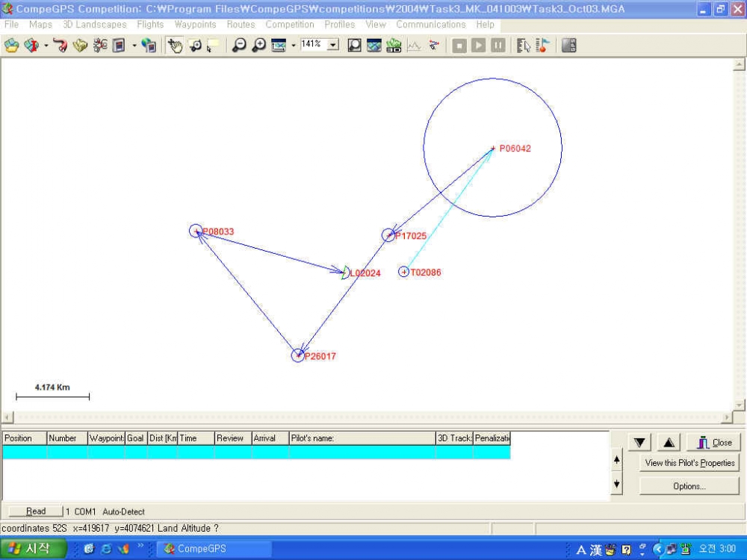Expand the 141% zoom level dropdown
This screenshot has width=747, height=560.
pos(333,45)
